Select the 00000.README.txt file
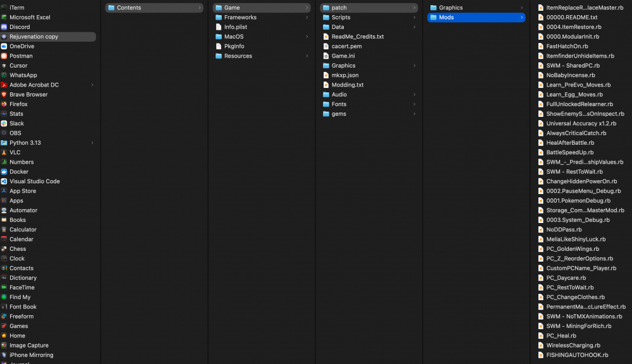The height and width of the screenshot is (364, 632). coord(581,17)
